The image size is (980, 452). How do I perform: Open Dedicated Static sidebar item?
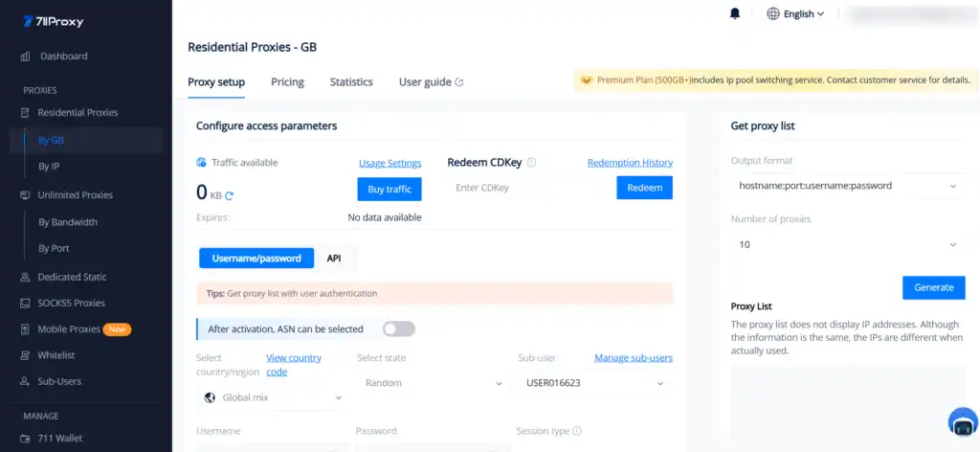[72, 277]
